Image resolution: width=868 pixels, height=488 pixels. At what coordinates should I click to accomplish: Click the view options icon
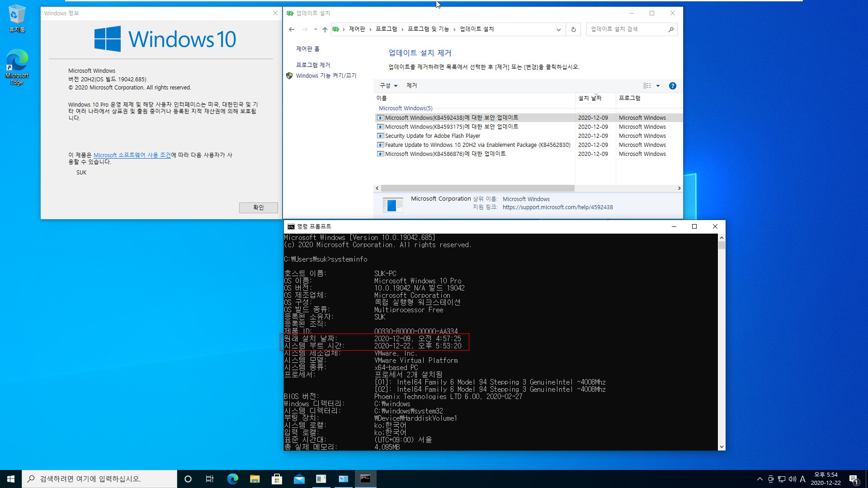[x=647, y=86]
